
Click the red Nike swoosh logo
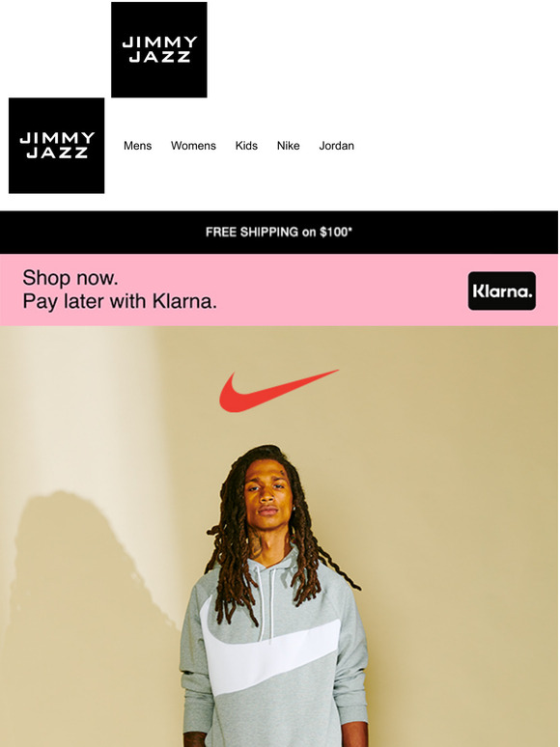(278, 391)
